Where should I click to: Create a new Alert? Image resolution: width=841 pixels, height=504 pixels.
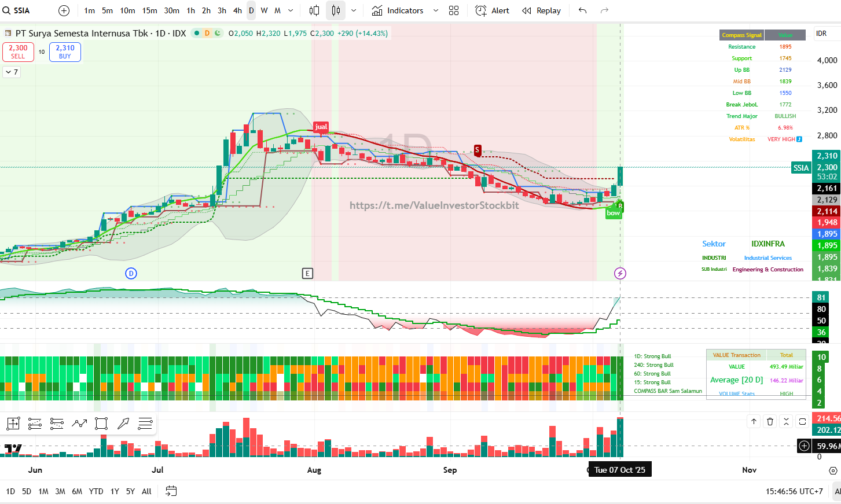click(493, 10)
